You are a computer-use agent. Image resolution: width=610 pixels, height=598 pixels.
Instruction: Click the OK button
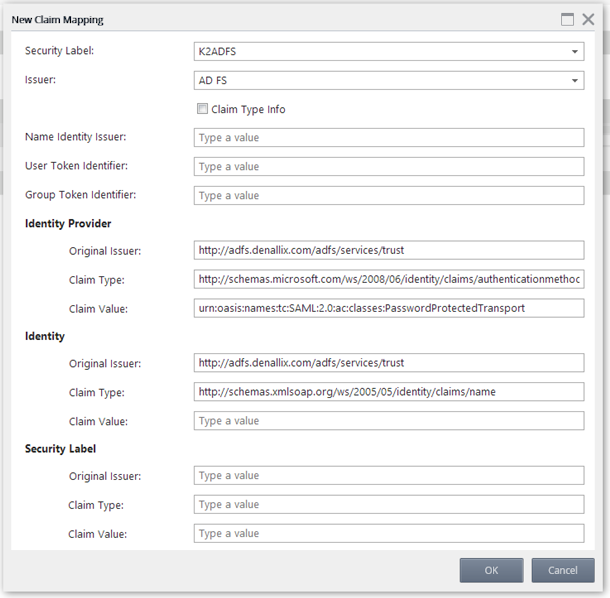coord(491,570)
